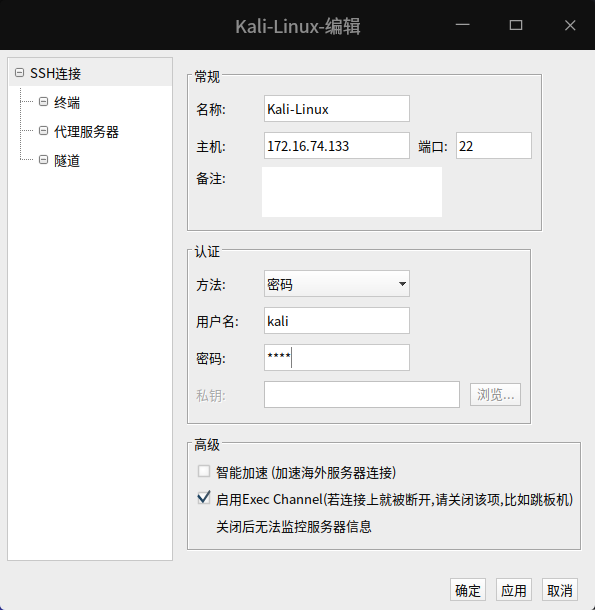Open the 方法 authentication method dropdown
This screenshot has height=610, width=595.
[x=337, y=284]
